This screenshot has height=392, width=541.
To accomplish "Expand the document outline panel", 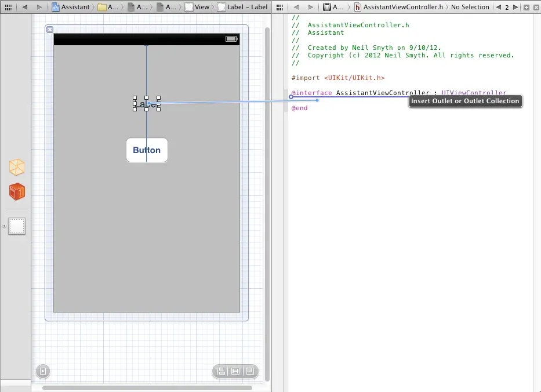I will [42, 371].
